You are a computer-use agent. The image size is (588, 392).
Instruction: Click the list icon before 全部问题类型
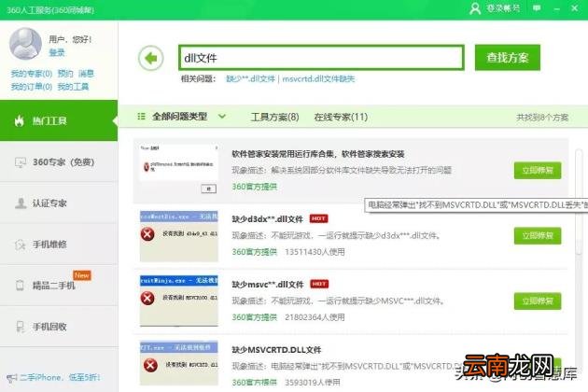point(141,117)
